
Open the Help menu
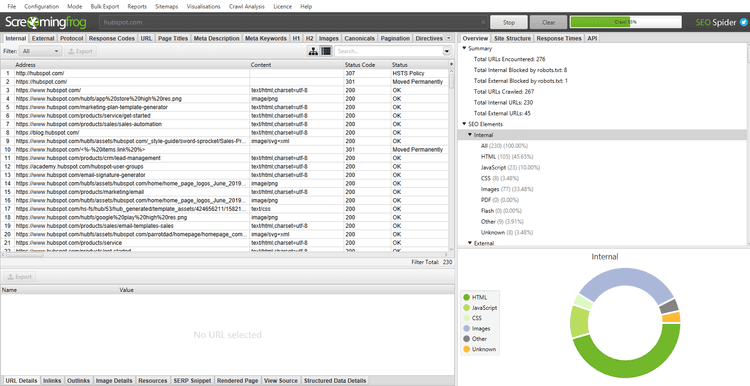[306, 7]
